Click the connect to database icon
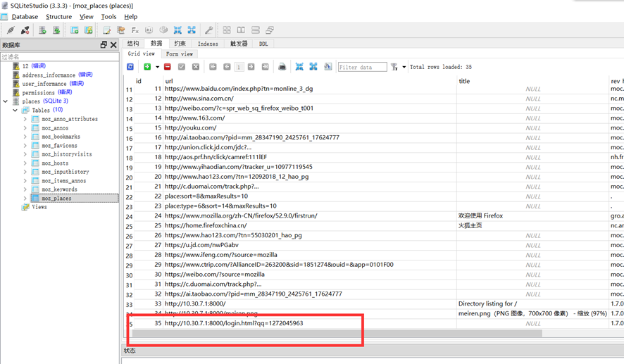 click(11, 30)
